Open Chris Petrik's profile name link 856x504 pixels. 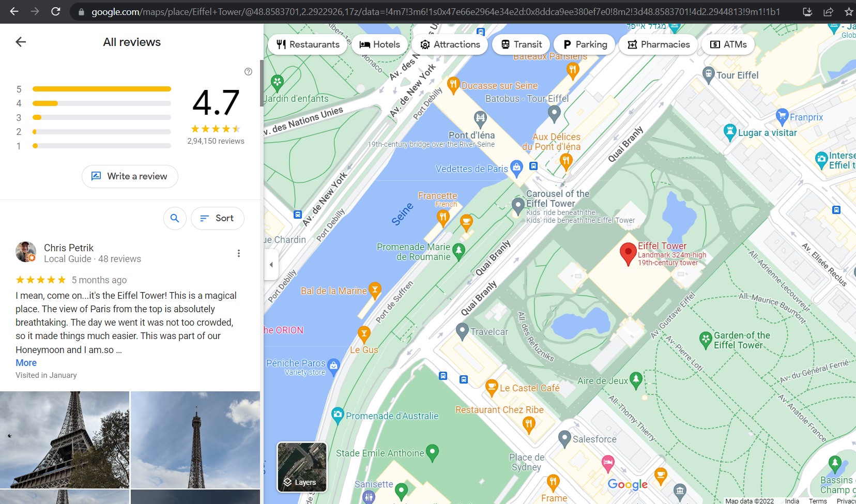pos(69,248)
